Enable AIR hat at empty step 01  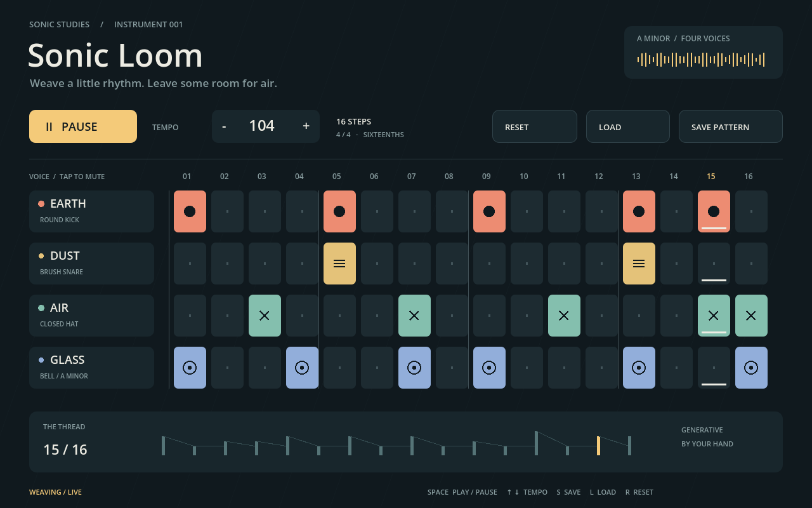click(190, 316)
